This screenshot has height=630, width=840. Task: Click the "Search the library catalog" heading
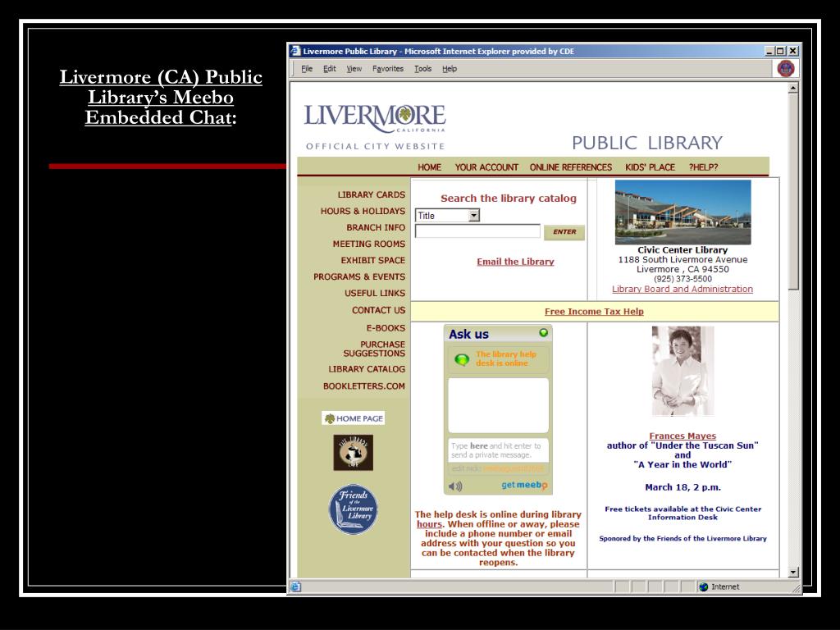tap(509, 199)
